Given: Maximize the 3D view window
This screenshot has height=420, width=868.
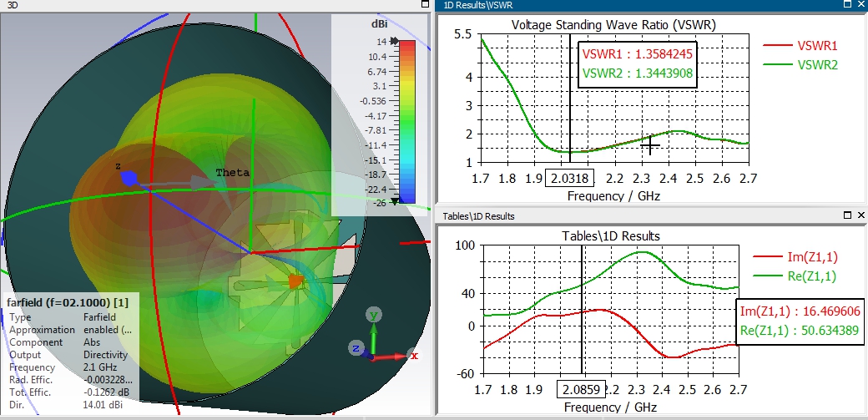Looking at the screenshot, I should (x=425, y=4).
